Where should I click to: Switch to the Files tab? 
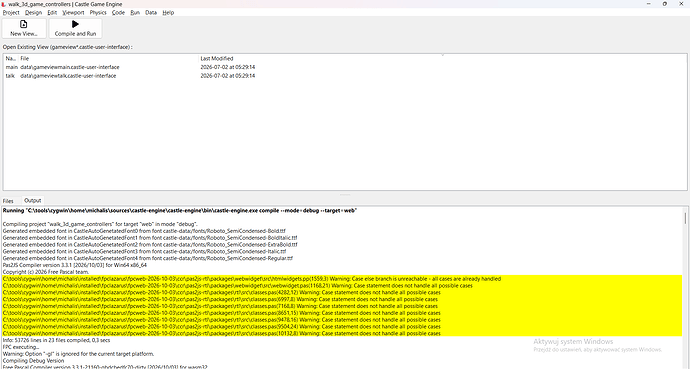[x=8, y=201]
